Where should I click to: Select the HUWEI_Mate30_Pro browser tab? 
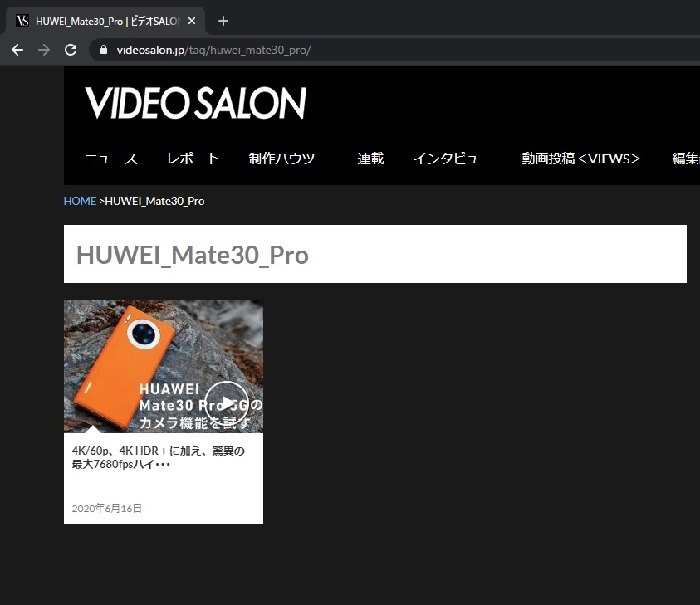point(105,21)
